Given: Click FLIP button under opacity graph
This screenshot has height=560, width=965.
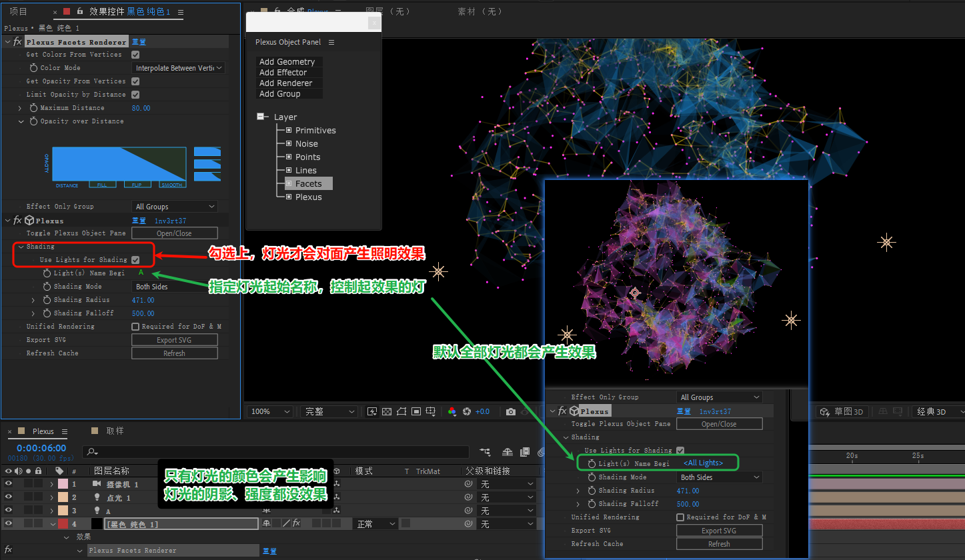Looking at the screenshot, I should coord(137,185).
